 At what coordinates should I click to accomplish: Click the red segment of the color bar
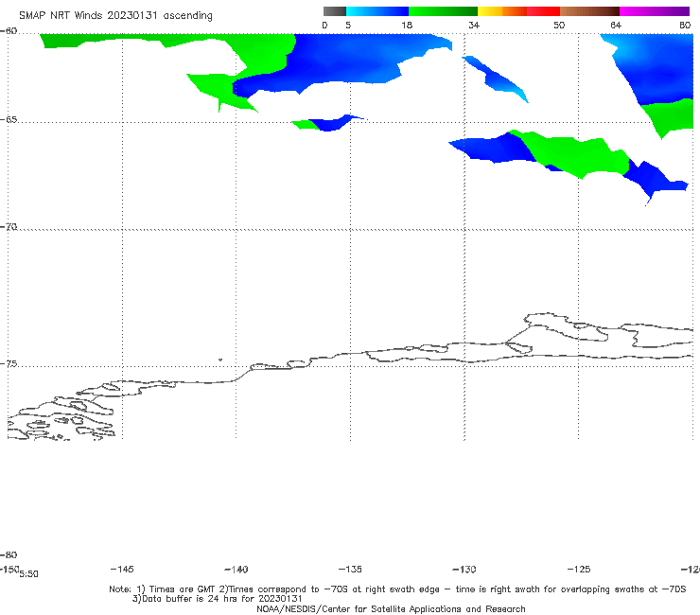click(x=543, y=11)
